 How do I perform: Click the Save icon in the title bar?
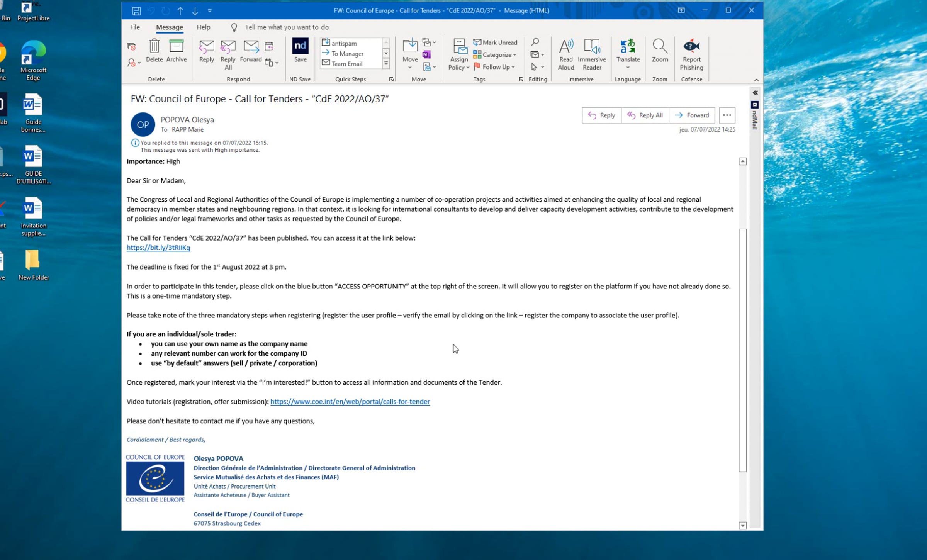point(136,11)
